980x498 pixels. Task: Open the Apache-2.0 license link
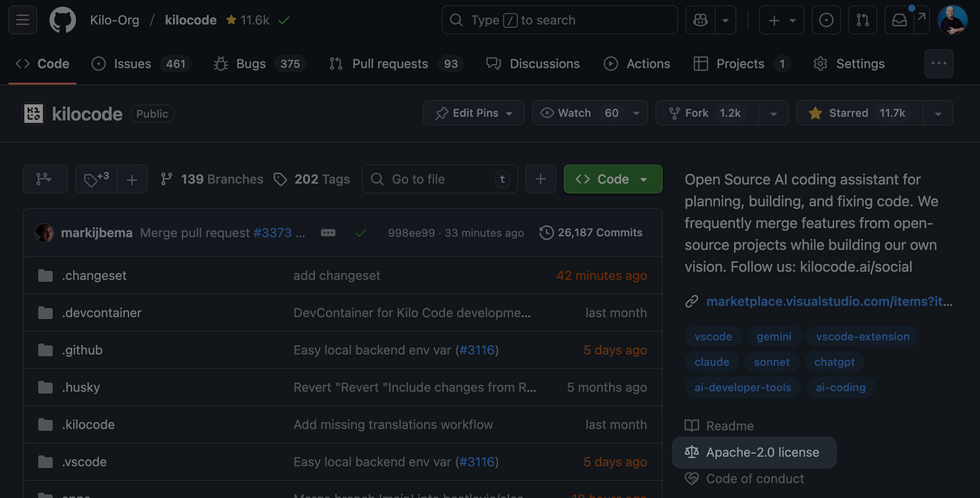[754, 452]
